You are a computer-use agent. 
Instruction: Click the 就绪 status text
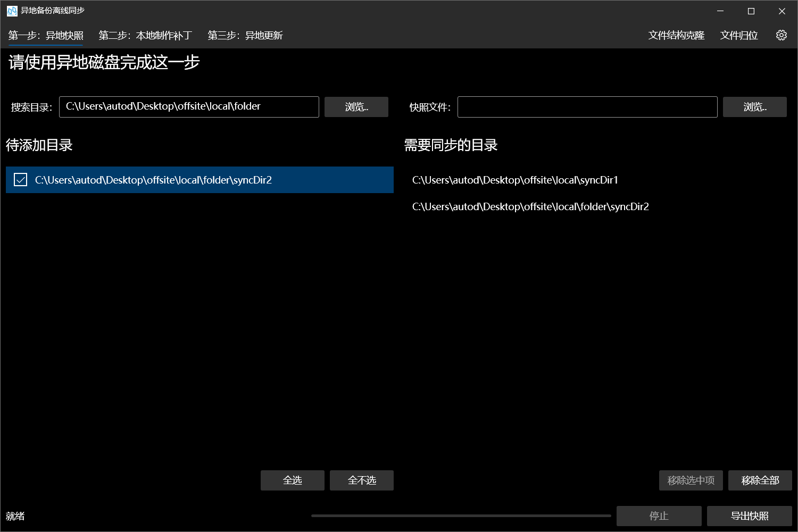click(x=15, y=516)
